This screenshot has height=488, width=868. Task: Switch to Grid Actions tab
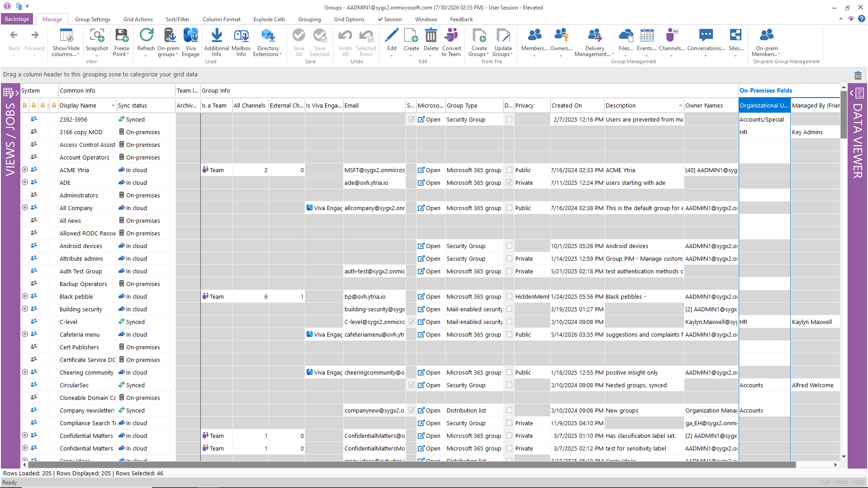click(x=138, y=19)
